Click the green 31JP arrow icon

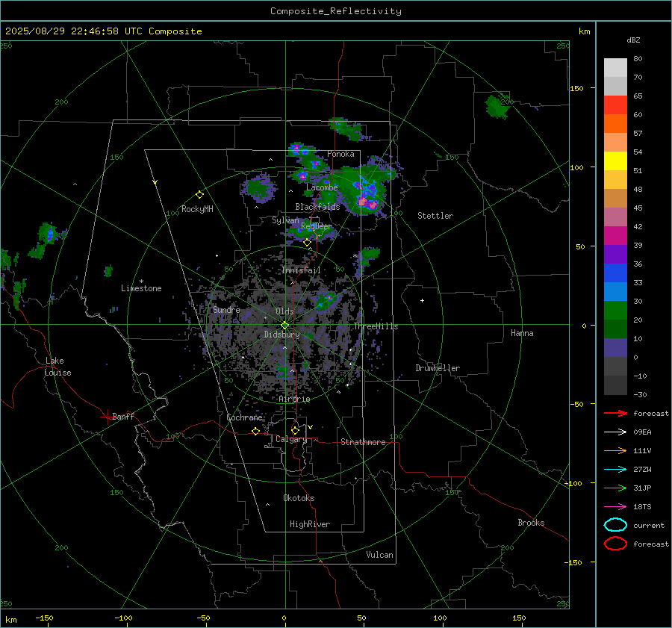tap(615, 488)
